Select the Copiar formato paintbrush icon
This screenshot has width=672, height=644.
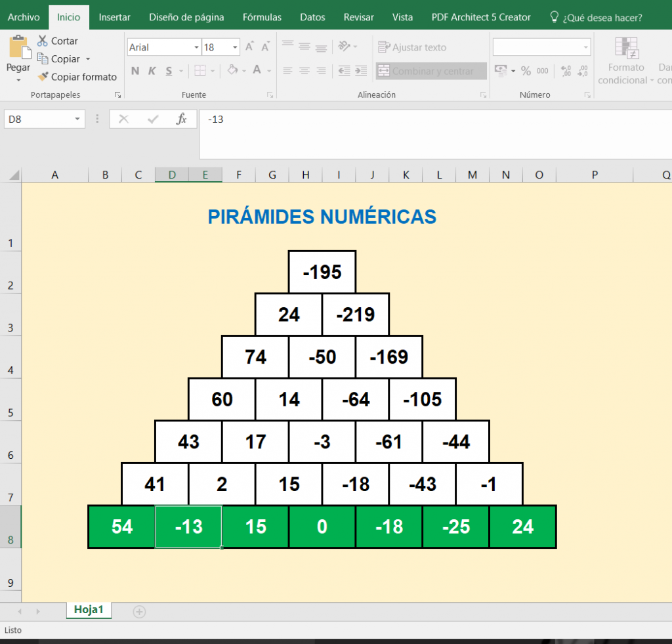tap(43, 77)
